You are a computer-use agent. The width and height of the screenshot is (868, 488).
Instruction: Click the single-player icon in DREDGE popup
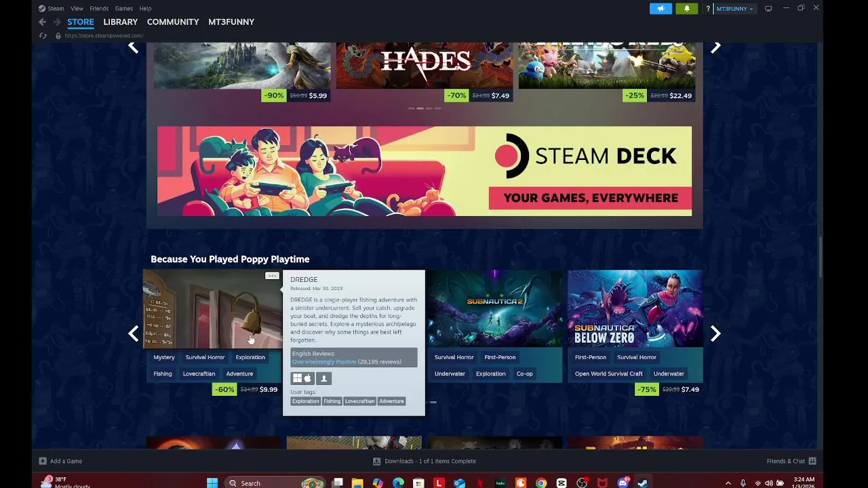(323, 378)
